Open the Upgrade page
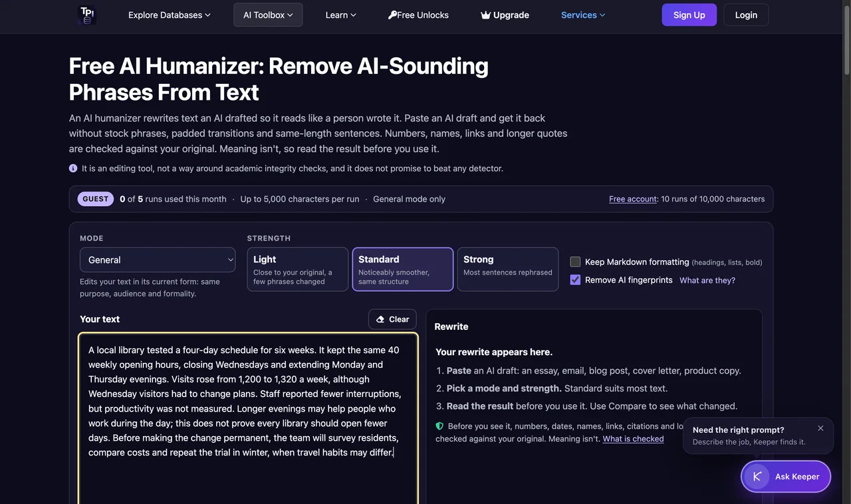Image resolution: width=851 pixels, height=504 pixels. (x=505, y=15)
